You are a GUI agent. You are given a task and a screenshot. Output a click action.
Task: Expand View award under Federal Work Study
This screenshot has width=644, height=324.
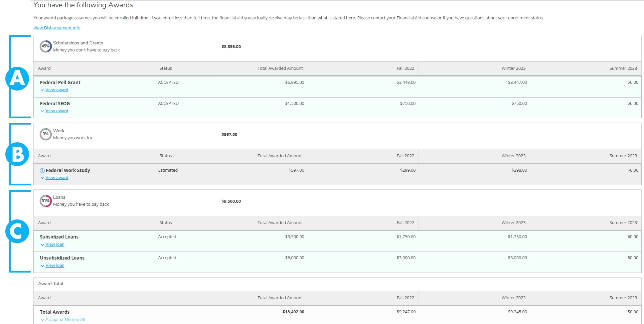click(x=56, y=178)
